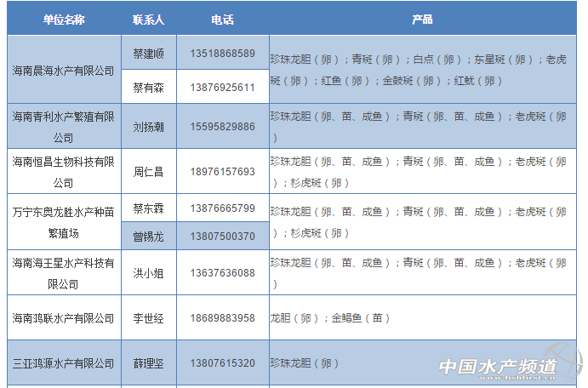
Task: Select the 联系人 column header
Action: point(149,19)
